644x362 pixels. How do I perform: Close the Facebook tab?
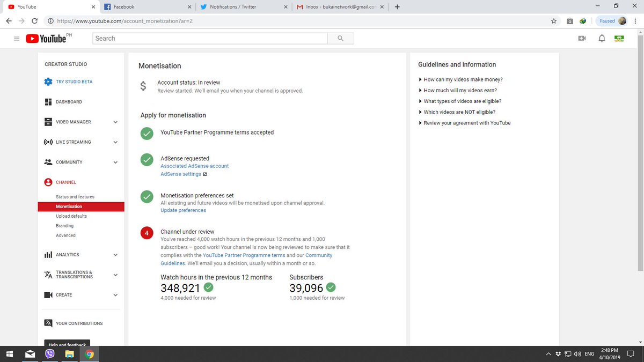189,7
